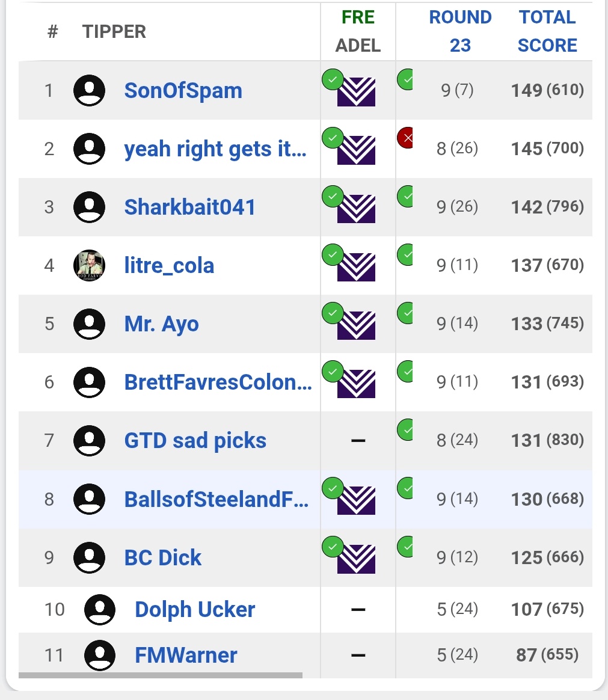608x700 pixels.
Task: Click the red cross icon for yeah right gets it
Action: click(405, 138)
